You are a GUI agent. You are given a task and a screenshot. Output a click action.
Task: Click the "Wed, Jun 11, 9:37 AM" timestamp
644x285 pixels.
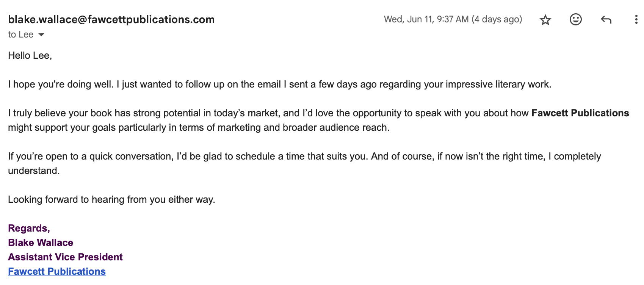coord(426,19)
